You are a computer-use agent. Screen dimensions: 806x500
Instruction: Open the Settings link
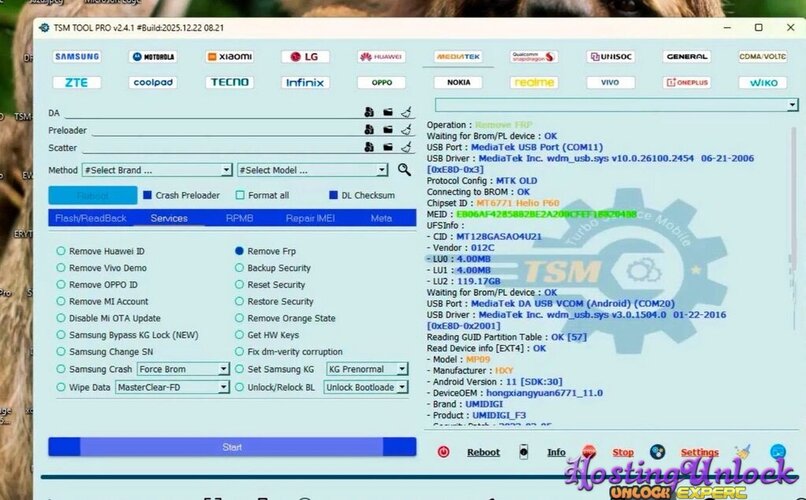pyautogui.click(x=699, y=452)
